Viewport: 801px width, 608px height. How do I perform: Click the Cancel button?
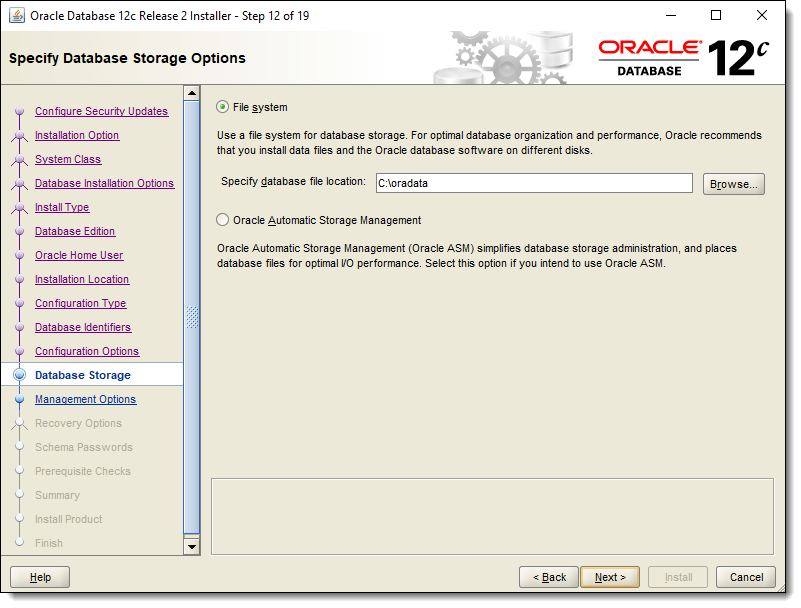pyautogui.click(x=745, y=577)
